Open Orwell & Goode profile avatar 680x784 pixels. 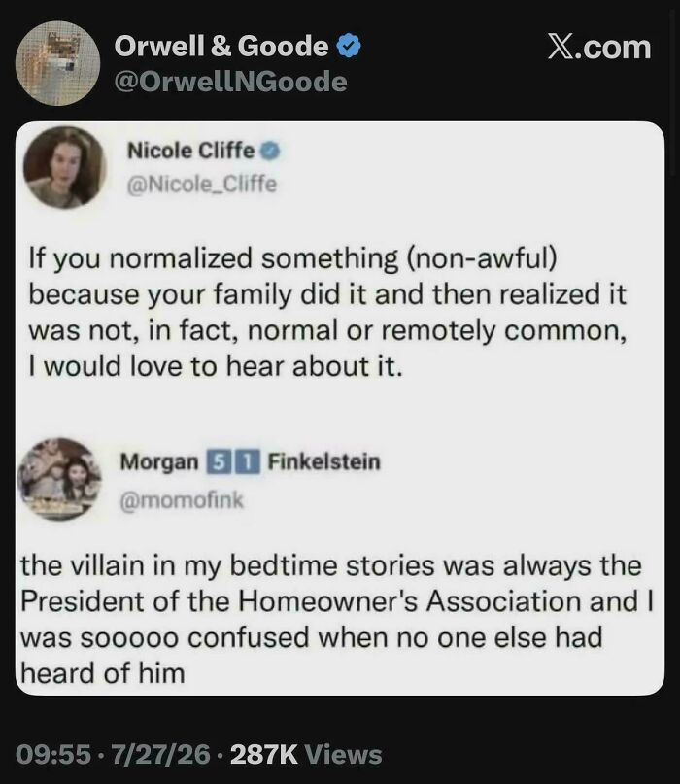pos(57,63)
